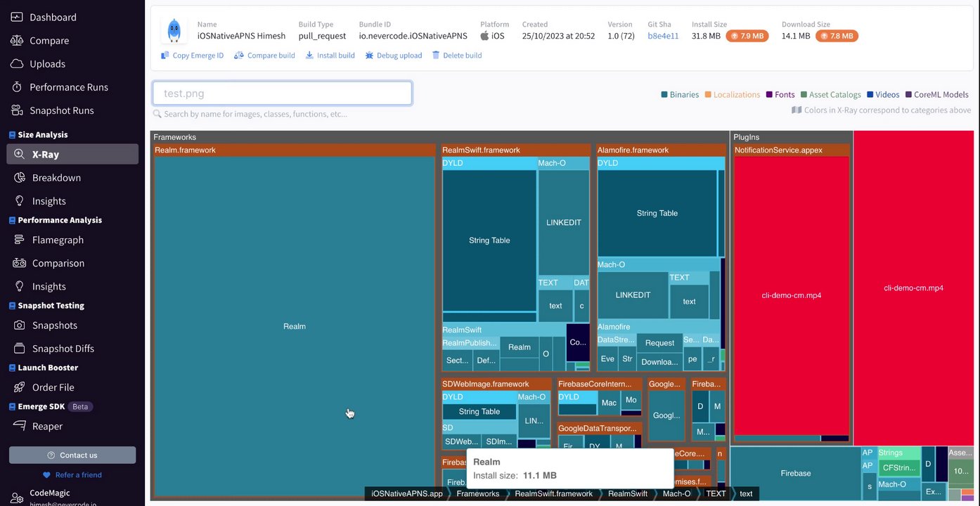The height and width of the screenshot is (506, 980).
Task: Select the Realm.framework header bar
Action: (294, 150)
